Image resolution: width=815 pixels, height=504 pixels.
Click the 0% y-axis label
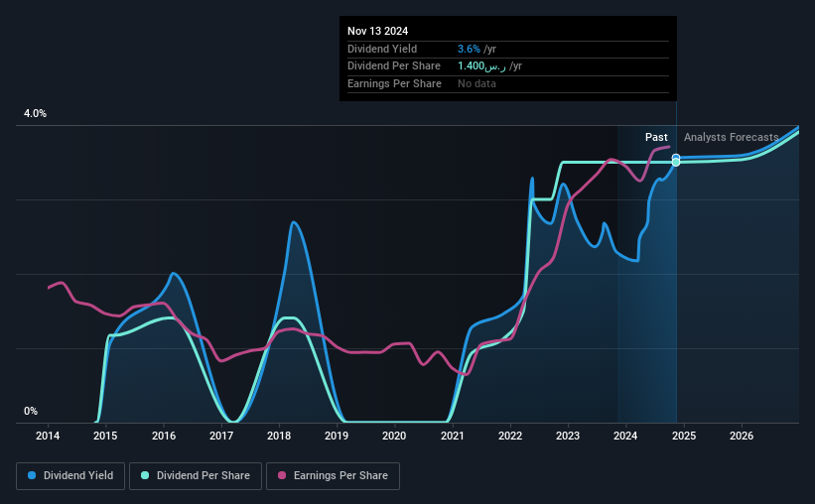tap(31, 411)
